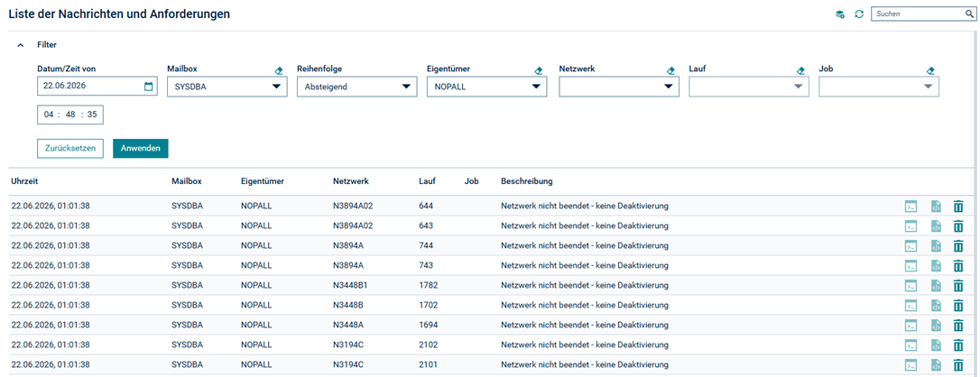Click the seconds field showing 35

tap(92, 115)
